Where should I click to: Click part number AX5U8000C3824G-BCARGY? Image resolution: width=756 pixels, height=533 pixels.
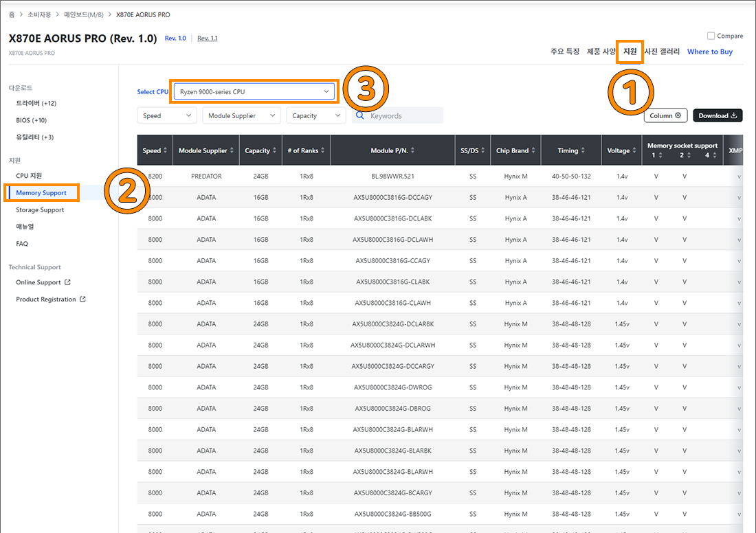point(392,492)
